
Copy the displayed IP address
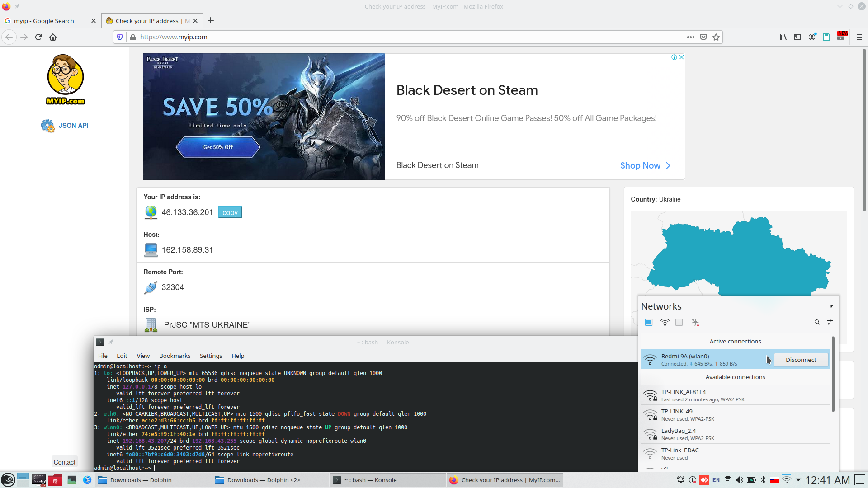click(x=230, y=212)
